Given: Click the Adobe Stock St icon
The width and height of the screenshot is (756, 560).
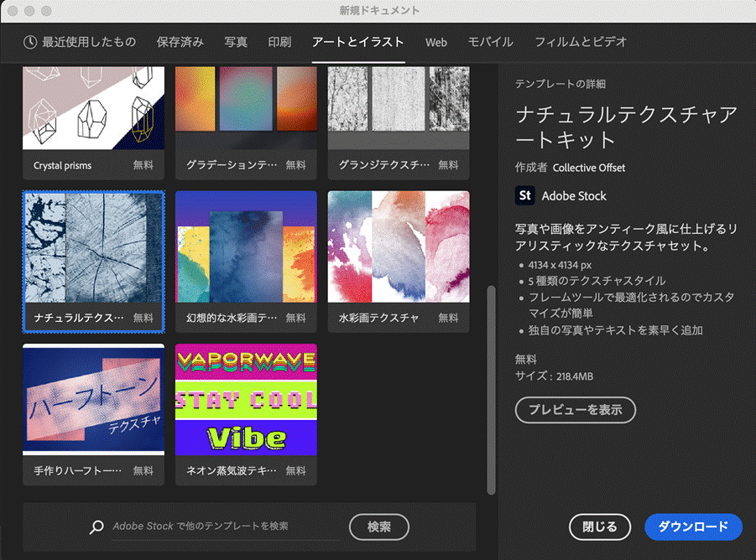Looking at the screenshot, I should point(525,195).
